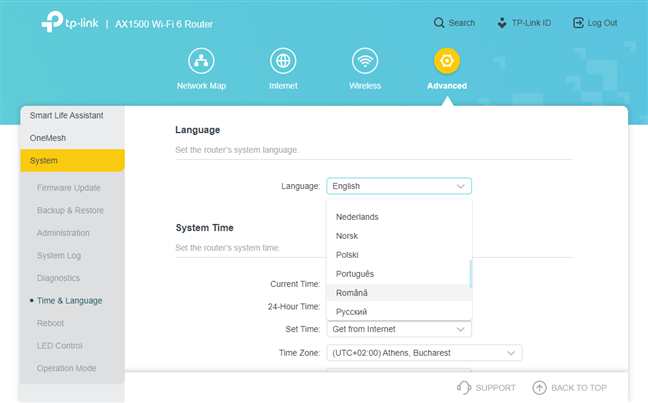Click the 24-Hour Time label

294,306
